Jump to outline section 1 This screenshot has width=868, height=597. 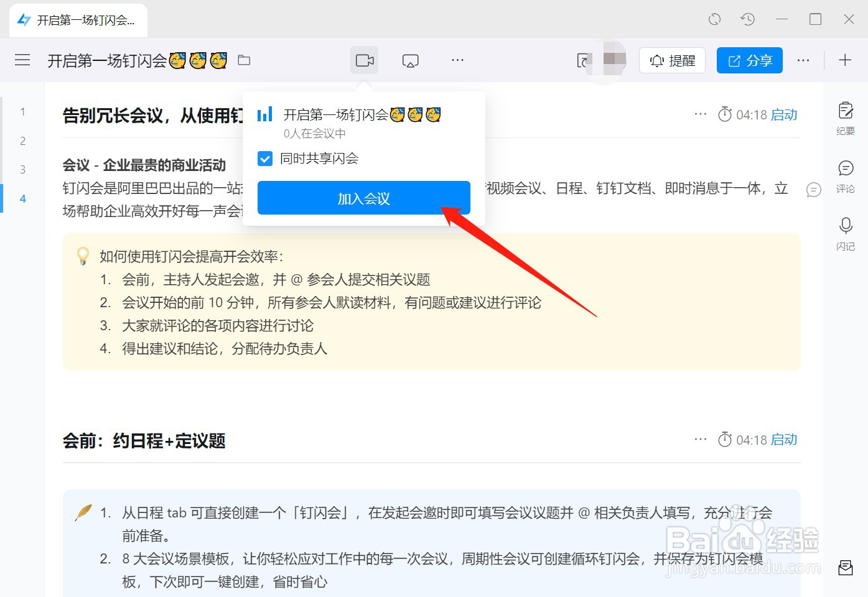point(23,112)
